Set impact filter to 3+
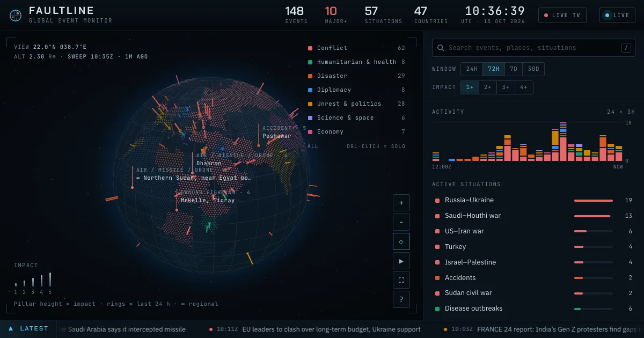The image size is (644, 338). click(506, 87)
